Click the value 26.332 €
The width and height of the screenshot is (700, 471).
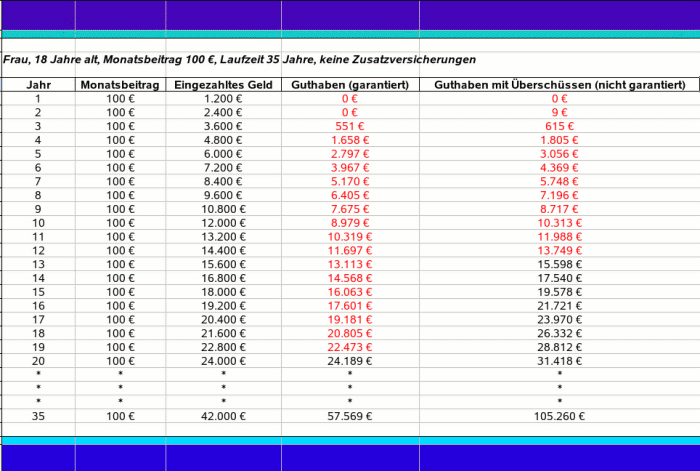point(559,334)
